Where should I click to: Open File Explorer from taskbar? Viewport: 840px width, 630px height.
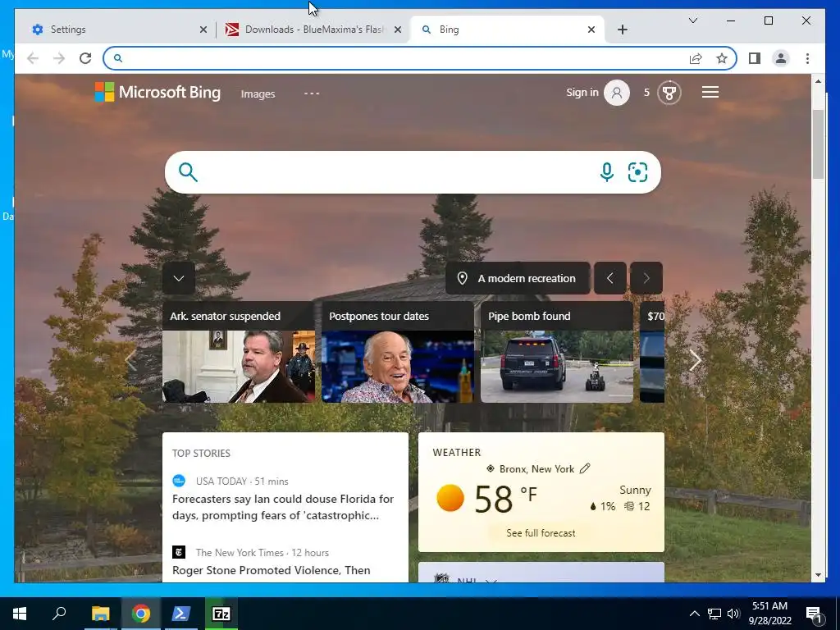pyautogui.click(x=100, y=614)
